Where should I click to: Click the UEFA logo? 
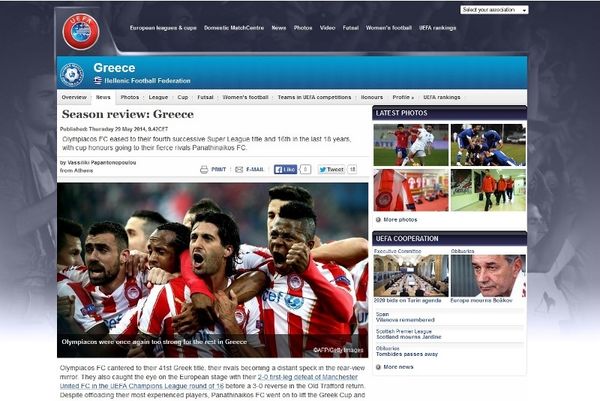(x=81, y=32)
